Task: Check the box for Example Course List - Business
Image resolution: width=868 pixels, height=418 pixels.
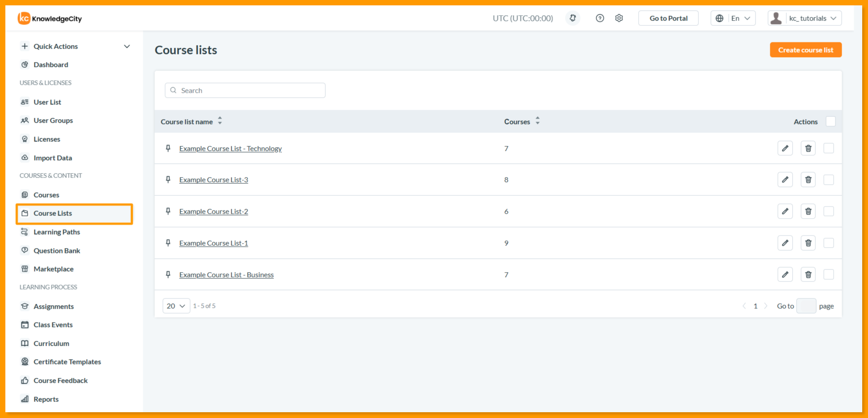Action: [x=829, y=274]
